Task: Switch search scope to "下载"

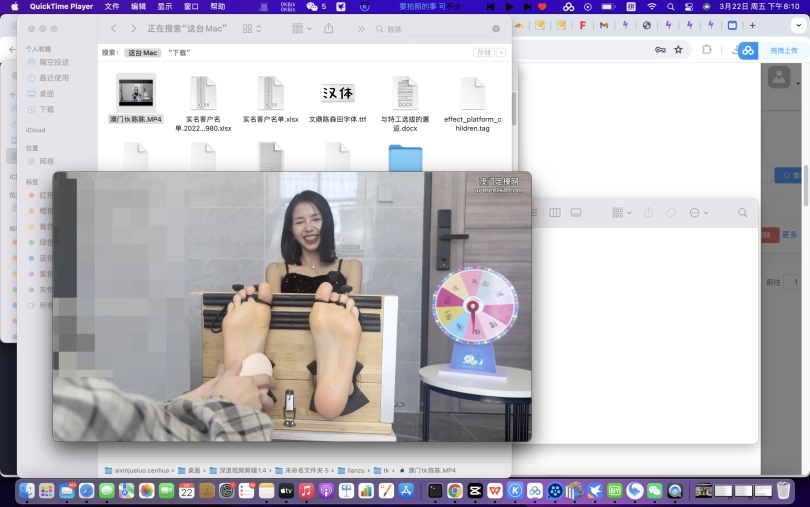Action: (180, 52)
